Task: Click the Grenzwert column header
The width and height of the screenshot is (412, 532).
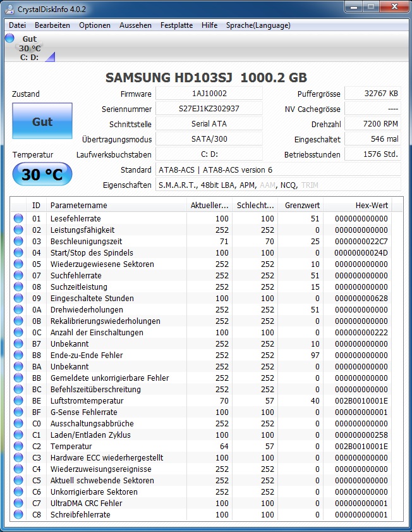Action: click(301, 205)
